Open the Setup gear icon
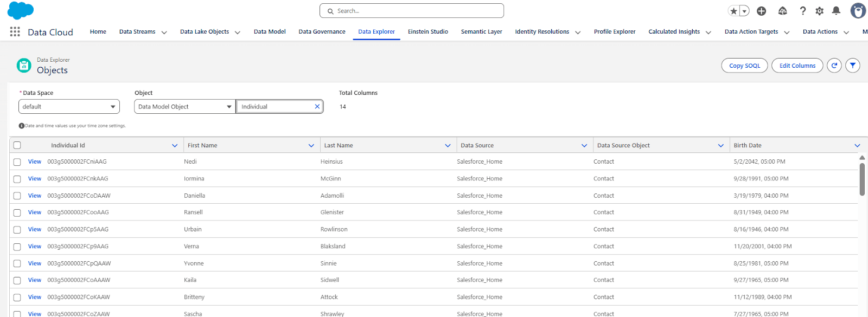The image size is (868, 317). tap(819, 11)
